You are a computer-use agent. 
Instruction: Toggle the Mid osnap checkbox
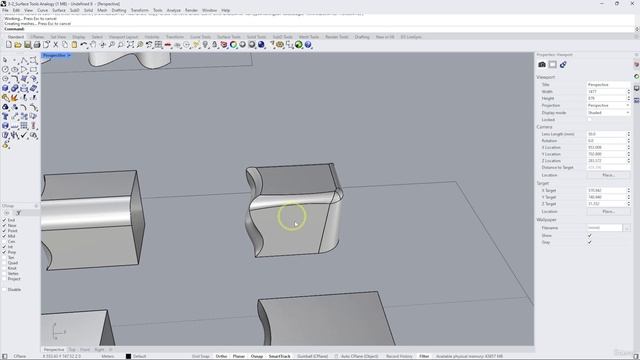[4, 236]
